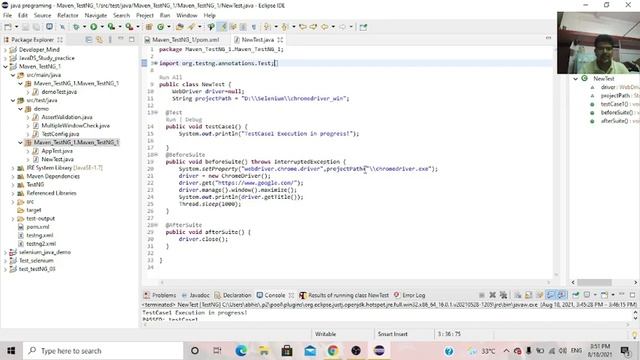Click the Previous Annotation toolbar icon
This screenshot has width=640, height=360.
[x=285, y=27]
